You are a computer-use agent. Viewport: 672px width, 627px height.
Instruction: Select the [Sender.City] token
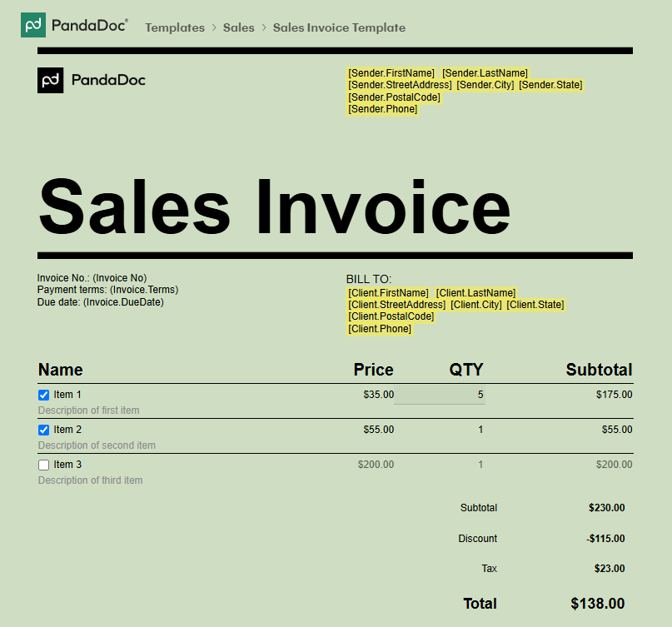(x=485, y=85)
